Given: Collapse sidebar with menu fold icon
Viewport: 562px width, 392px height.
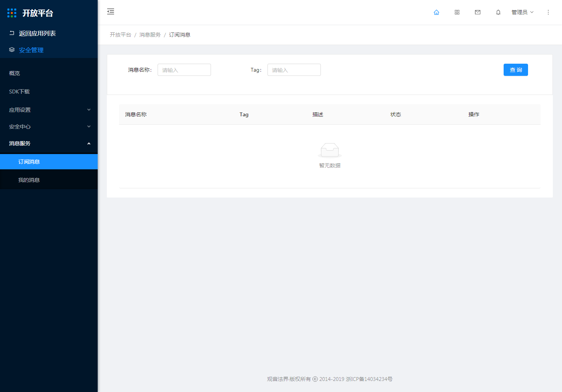Looking at the screenshot, I should pos(111,11).
